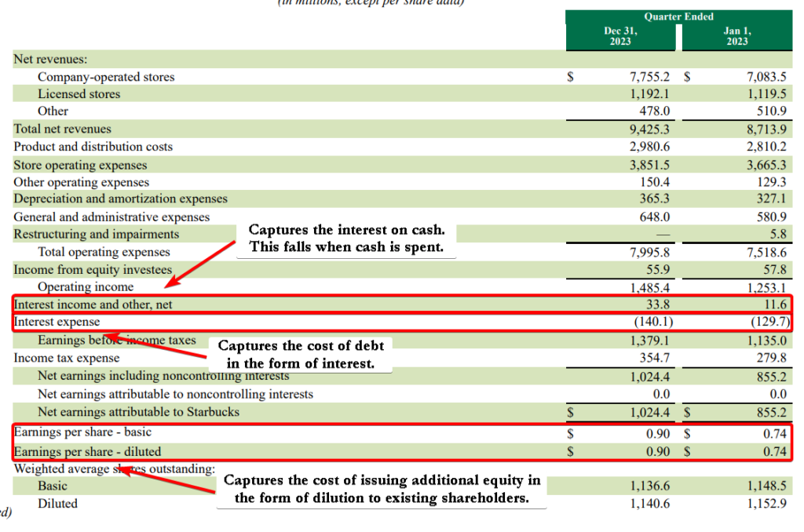The height and width of the screenshot is (532, 804).
Task: Click equity investees income value 57.8
Action: click(775, 270)
